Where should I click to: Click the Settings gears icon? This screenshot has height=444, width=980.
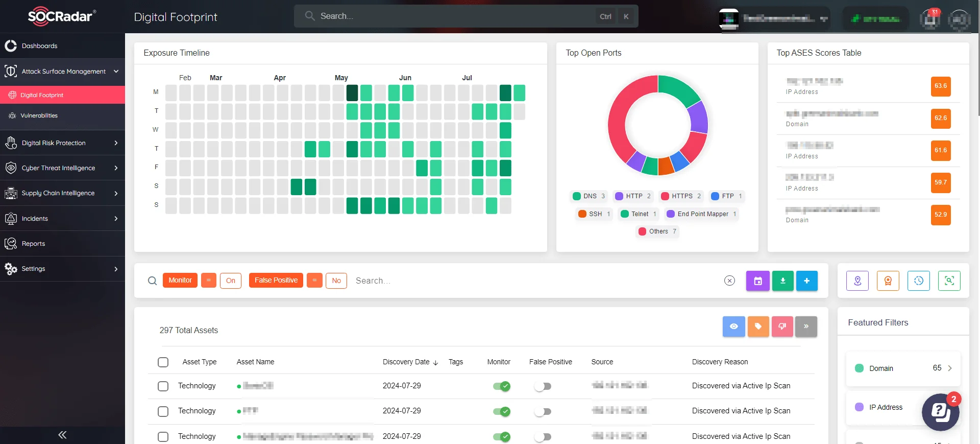[x=11, y=269]
